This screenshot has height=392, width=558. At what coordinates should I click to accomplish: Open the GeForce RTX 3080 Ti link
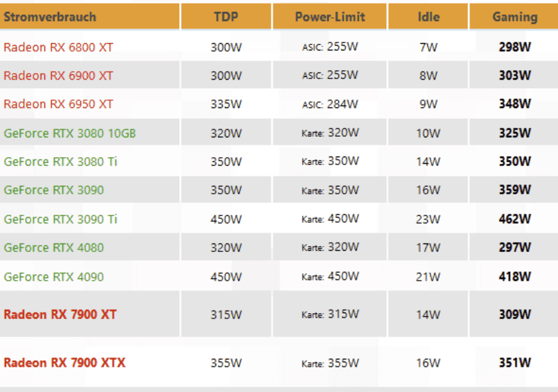click(60, 161)
